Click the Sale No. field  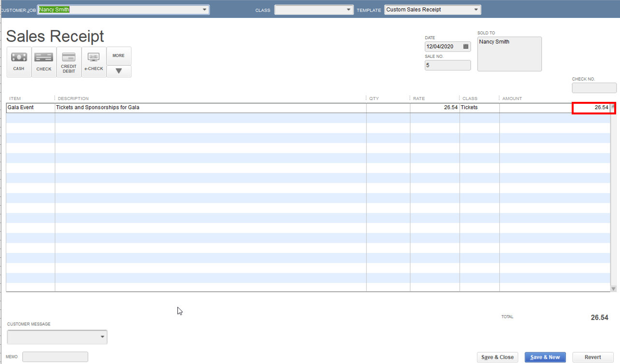(447, 65)
